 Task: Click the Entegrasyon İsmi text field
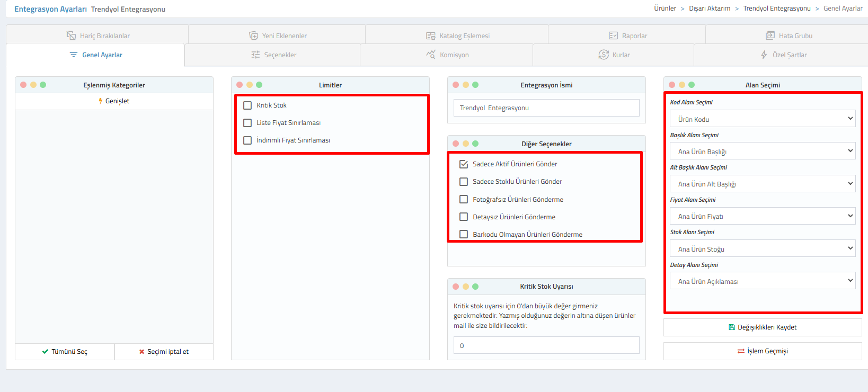546,108
